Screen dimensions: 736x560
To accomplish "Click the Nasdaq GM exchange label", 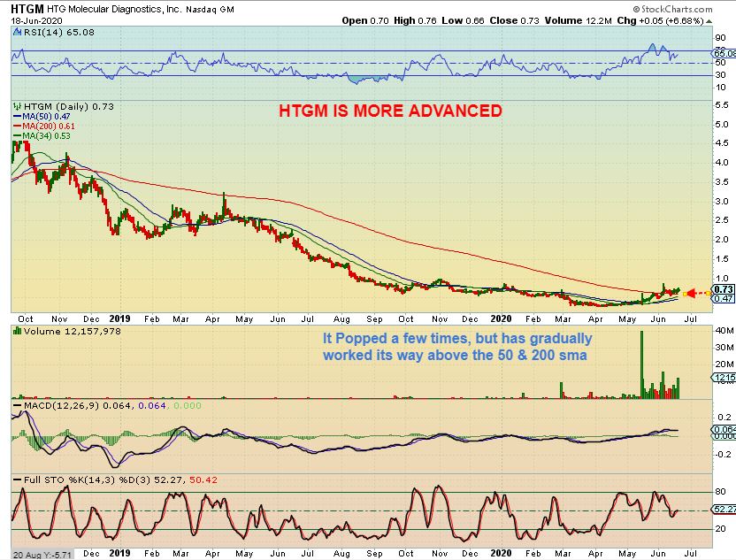I will click(x=210, y=10).
